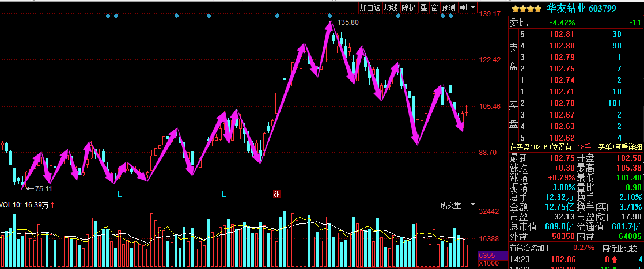
Task: Click the 有色冶炼加工 sector label
Action: point(529,248)
